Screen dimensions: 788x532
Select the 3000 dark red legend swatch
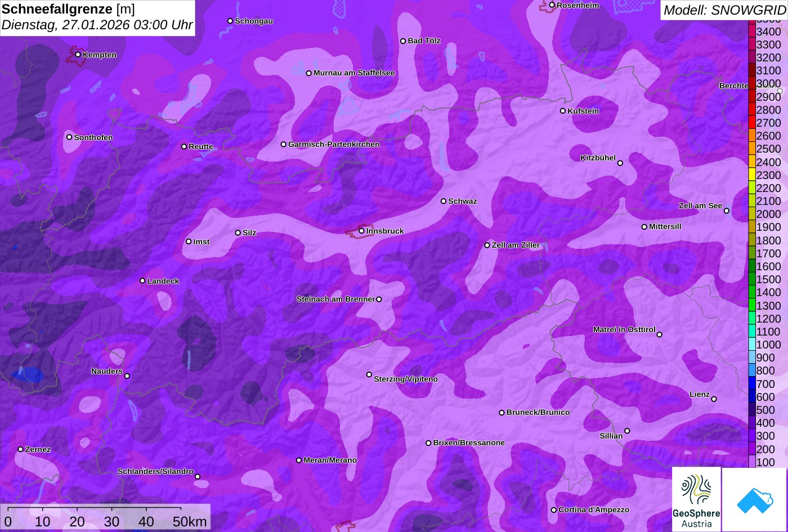point(751,83)
